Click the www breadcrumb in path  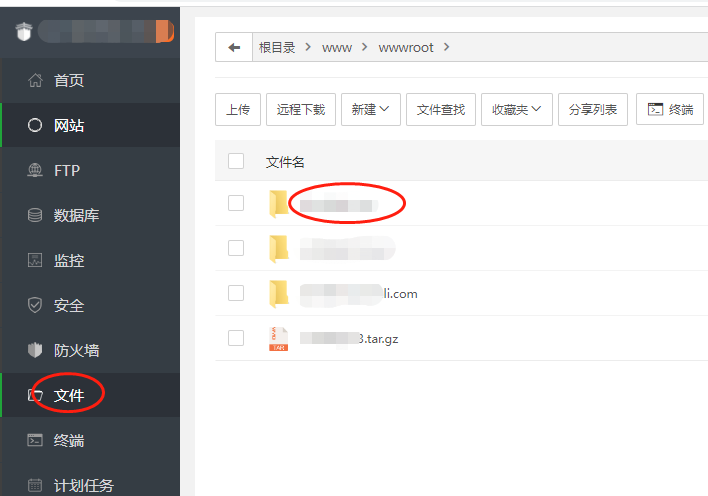click(337, 47)
